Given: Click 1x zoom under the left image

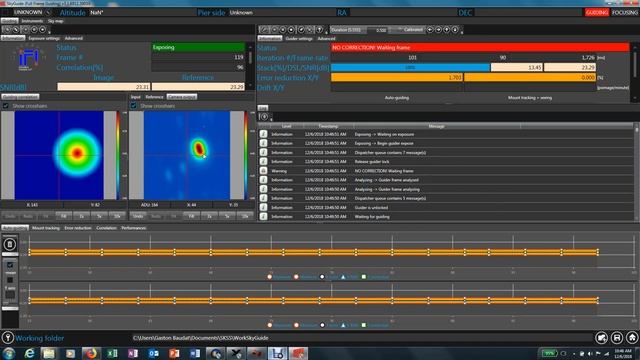Looking at the screenshot, I should (x=82, y=216).
